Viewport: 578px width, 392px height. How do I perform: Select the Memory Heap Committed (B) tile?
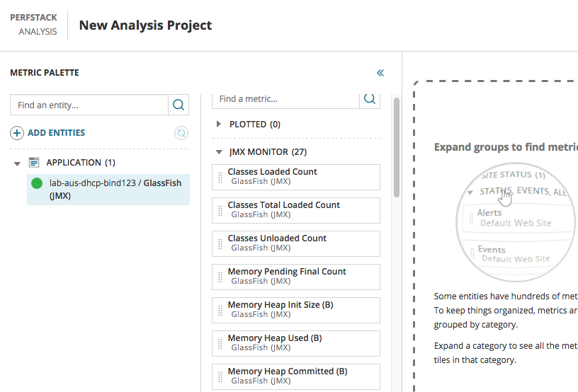[x=296, y=377]
